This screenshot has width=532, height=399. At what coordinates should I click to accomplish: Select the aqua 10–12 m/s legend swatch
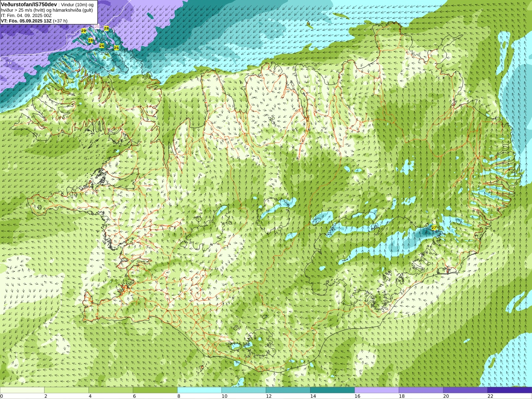tap(244, 390)
